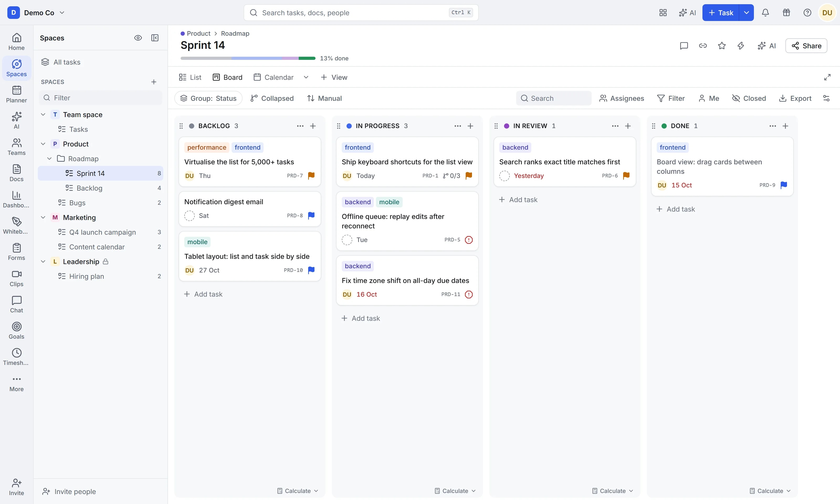The width and height of the screenshot is (840, 504).
Task: Toggle showing Closed tasks
Action: click(749, 98)
